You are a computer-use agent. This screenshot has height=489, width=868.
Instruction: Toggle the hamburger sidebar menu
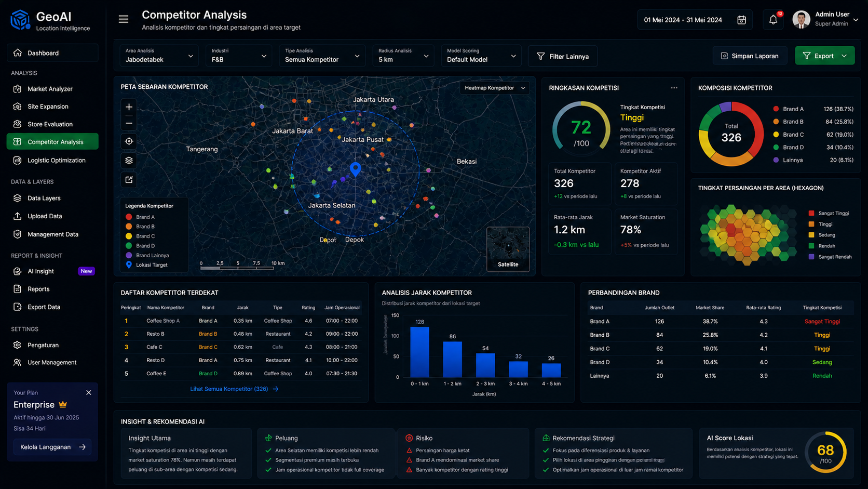click(x=124, y=19)
